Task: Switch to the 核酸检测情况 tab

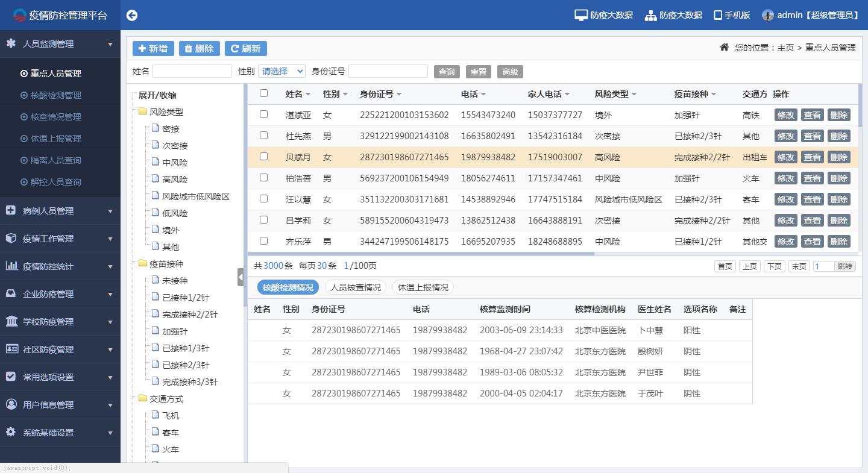Action: [x=288, y=287]
